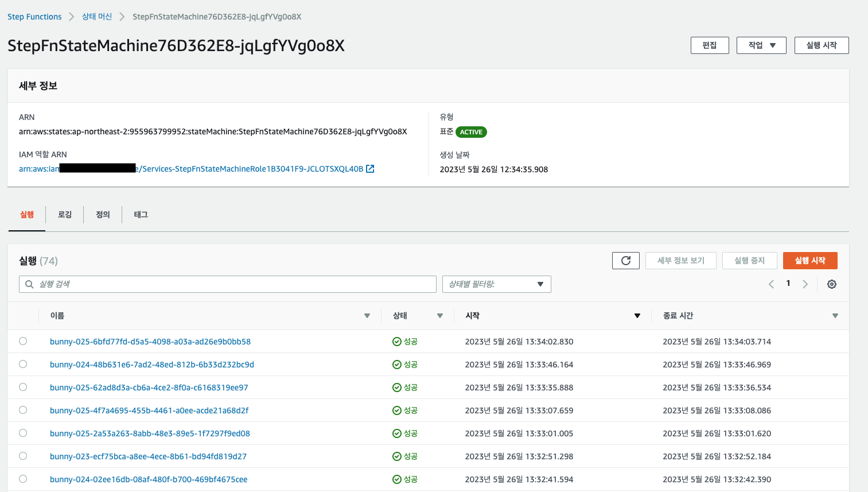Click success icon for bunny-025-2a53a263 row

click(x=396, y=433)
